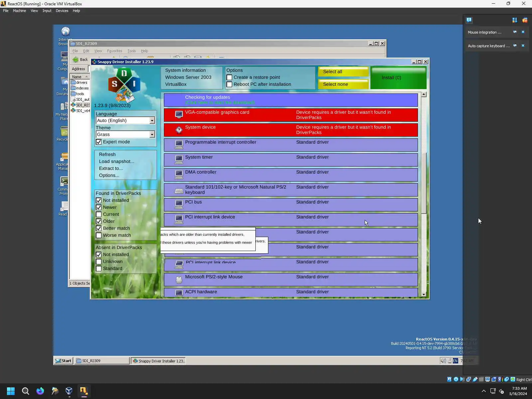Click the ReactOS Start button
Screen dimensions: 532x399
point(63,361)
